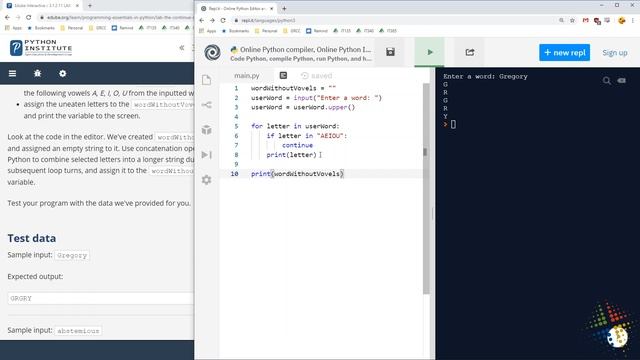The image size is (640, 360).
Task: Open the Chrome three-dot menu in Repl.it window
Action: (633, 20)
